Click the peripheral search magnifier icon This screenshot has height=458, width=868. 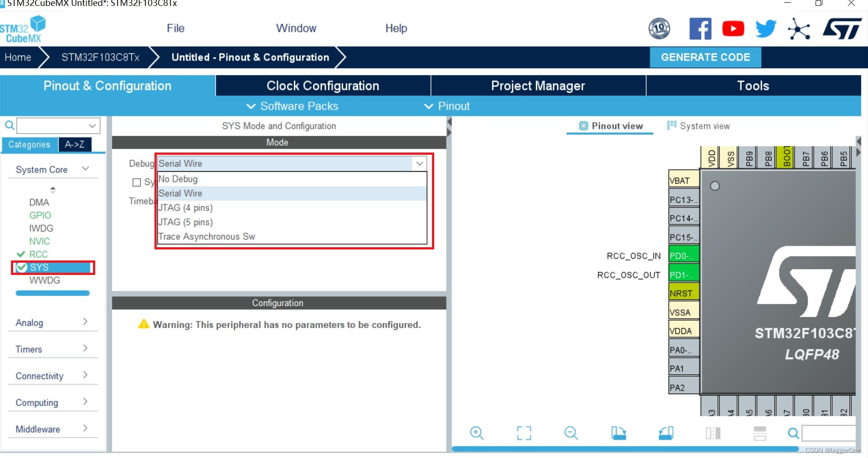pos(9,125)
